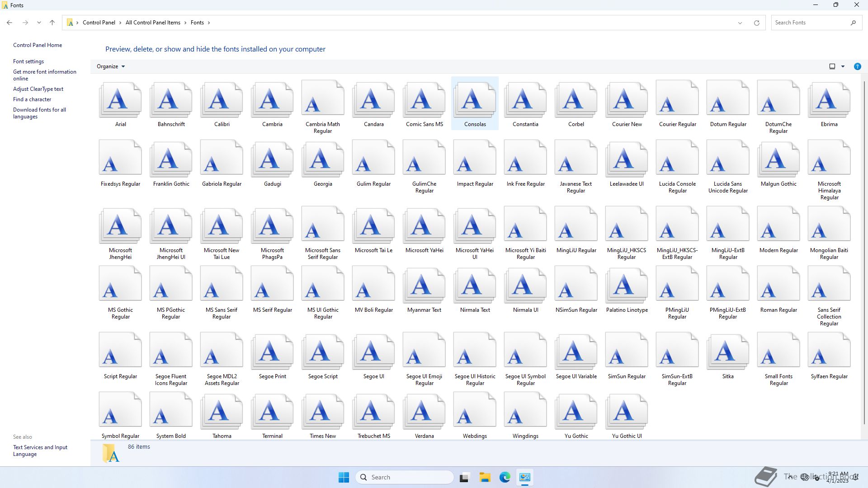Expand the view options dropdown arrow

click(843, 66)
